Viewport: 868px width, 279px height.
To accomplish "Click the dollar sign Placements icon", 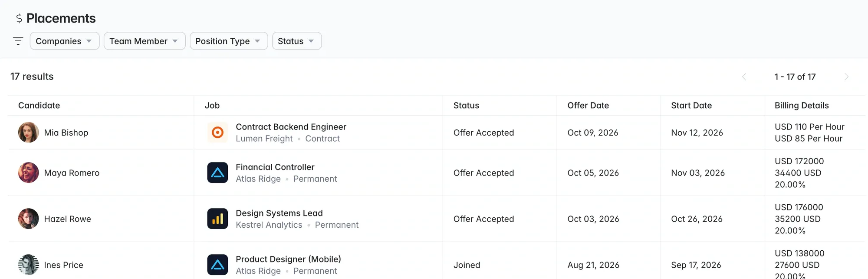I will pos(19,18).
